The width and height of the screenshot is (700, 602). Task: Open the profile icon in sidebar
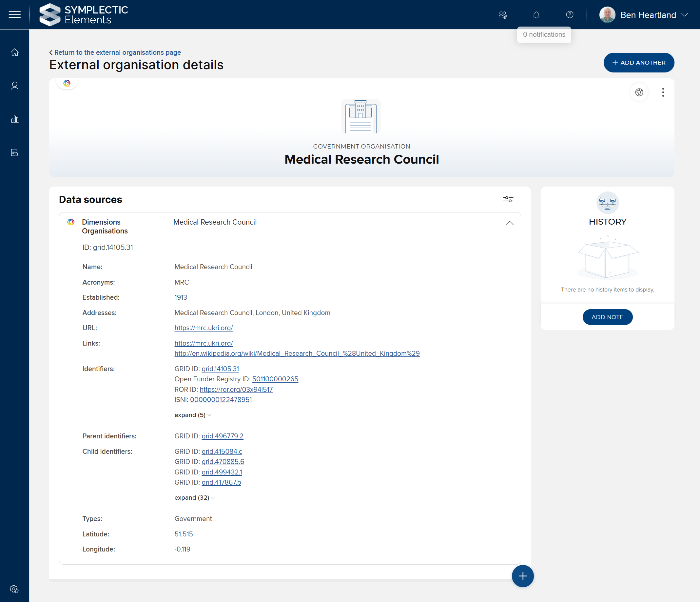(x=14, y=86)
